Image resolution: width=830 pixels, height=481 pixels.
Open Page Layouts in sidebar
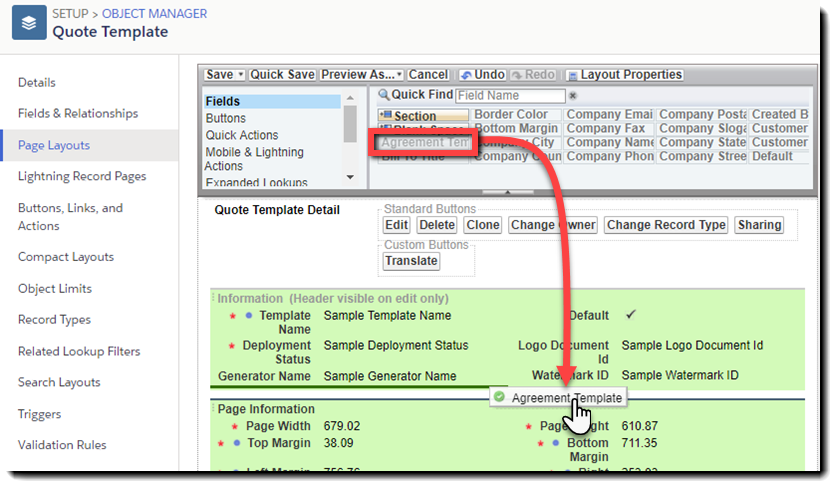pos(54,145)
